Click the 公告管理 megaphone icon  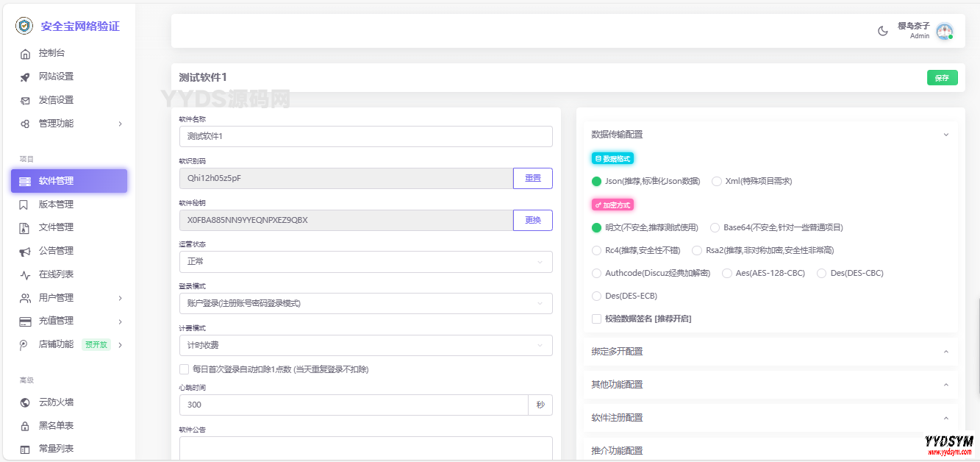25,251
